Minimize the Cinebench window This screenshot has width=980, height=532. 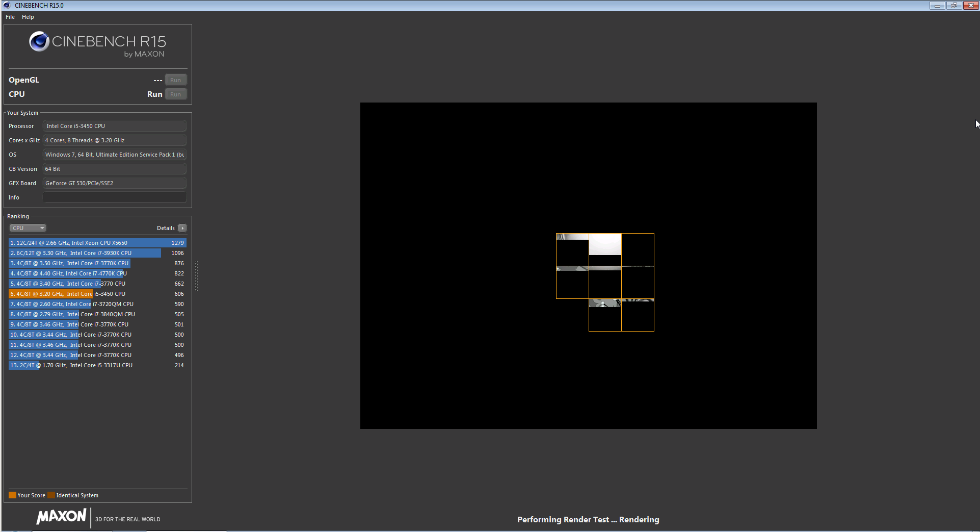point(937,6)
